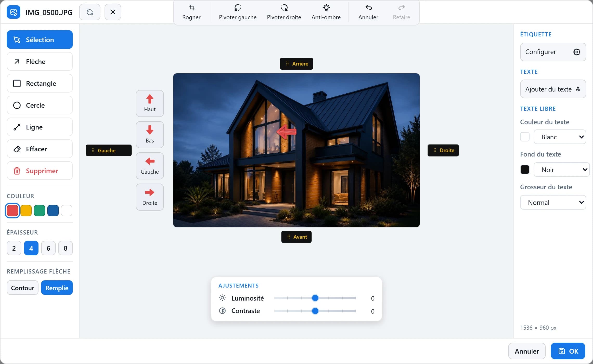Screen dimensions: 593x364
Task: Open the Couleur du texte Blanc dropdown
Action: [x=560, y=137]
